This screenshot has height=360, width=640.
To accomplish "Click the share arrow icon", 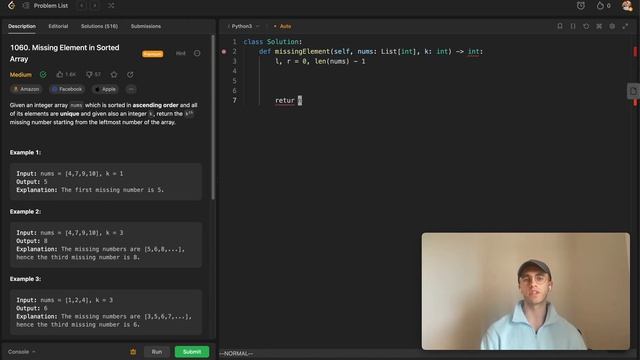I will [130, 75].
